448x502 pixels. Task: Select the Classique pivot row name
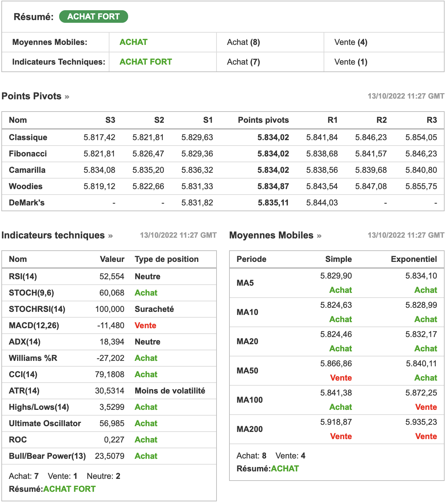[x=28, y=137]
